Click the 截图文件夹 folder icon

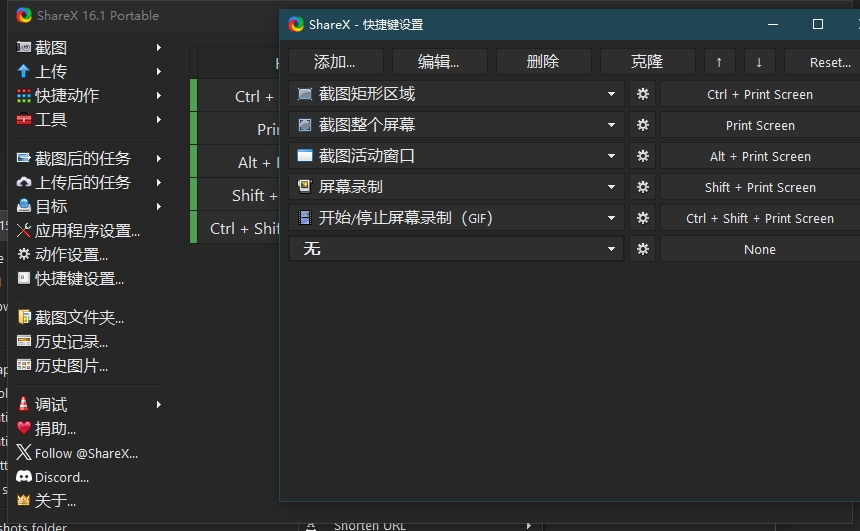click(24, 317)
